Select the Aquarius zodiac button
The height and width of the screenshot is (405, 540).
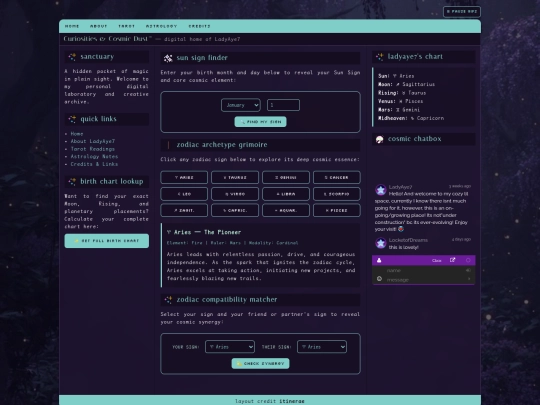(x=286, y=210)
